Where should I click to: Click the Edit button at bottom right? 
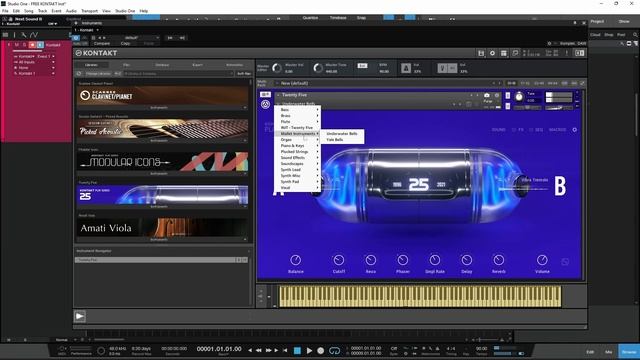click(590, 352)
